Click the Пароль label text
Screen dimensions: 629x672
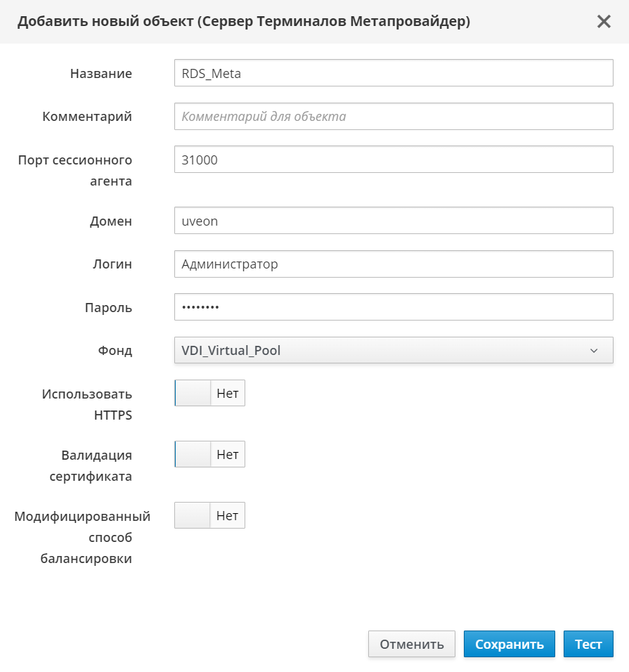pyautogui.click(x=108, y=308)
